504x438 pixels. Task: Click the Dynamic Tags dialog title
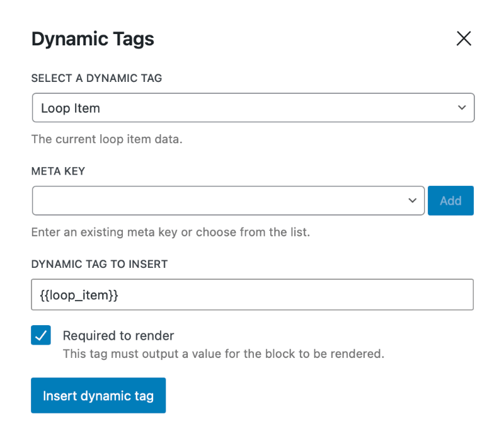point(93,39)
